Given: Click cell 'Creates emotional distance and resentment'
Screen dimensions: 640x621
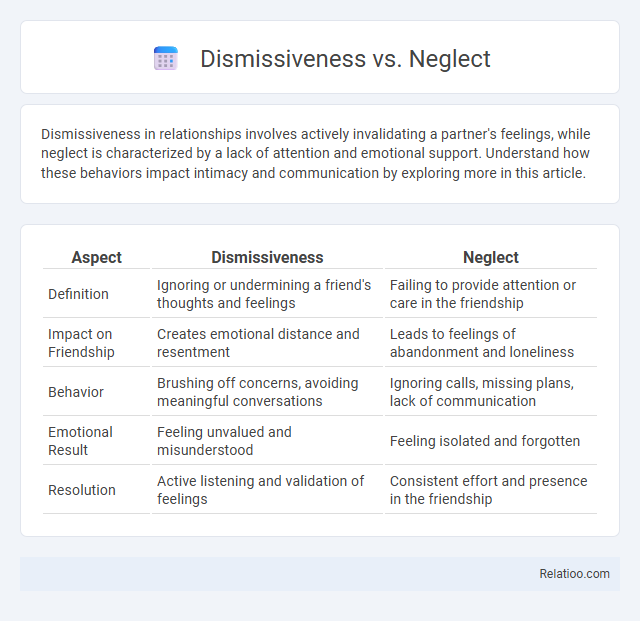Looking at the screenshot, I should point(267,343).
